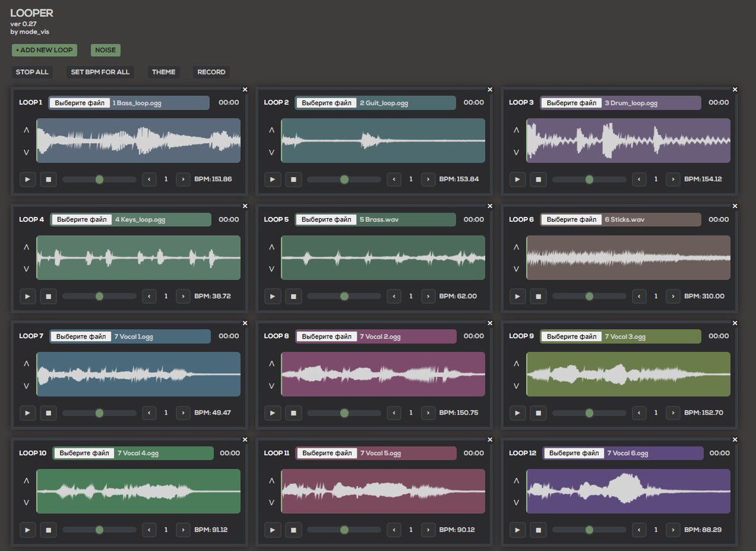
Task: Play Loop 9 Vocal 3
Action: pyautogui.click(x=517, y=413)
